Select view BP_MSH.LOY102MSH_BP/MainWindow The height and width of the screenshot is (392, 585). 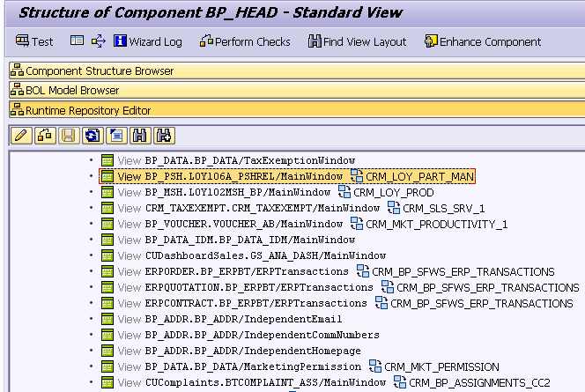click(x=238, y=192)
